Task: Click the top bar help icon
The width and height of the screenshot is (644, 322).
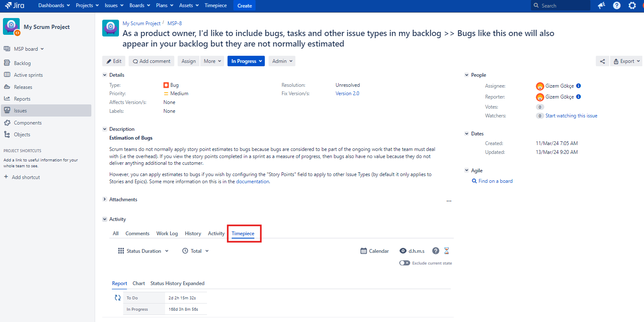Action: click(616, 5)
